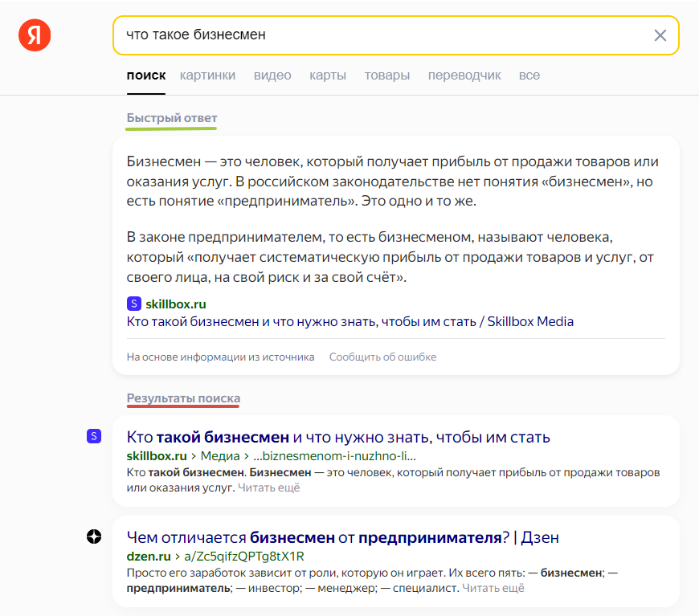Click «Сообщить об ошибке» link
The width and height of the screenshot is (699, 616).
(x=382, y=357)
